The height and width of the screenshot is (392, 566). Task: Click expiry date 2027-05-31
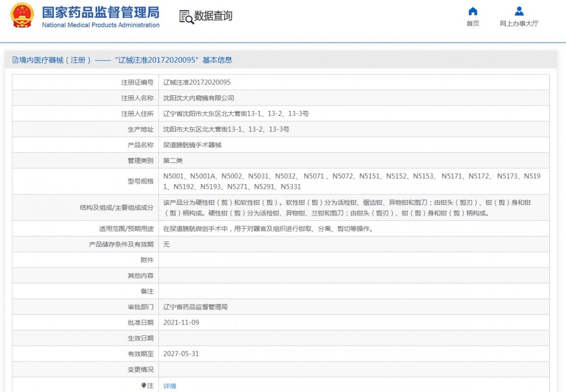181,354
